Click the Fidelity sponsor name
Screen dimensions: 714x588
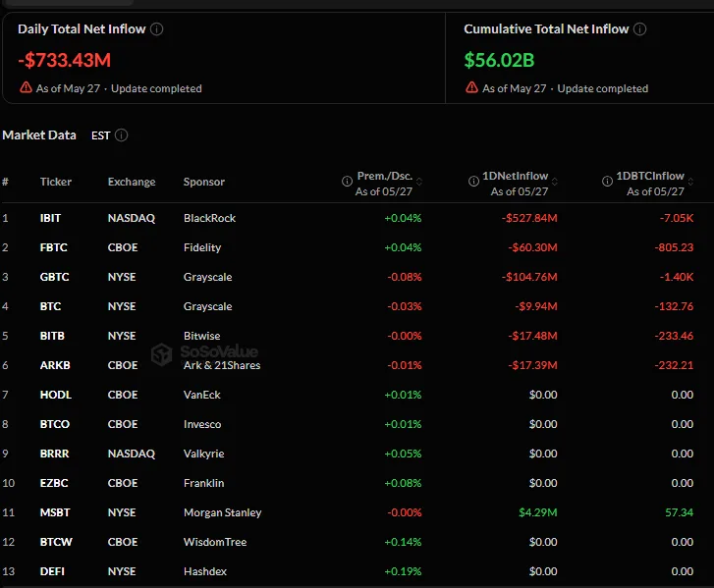click(202, 247)
